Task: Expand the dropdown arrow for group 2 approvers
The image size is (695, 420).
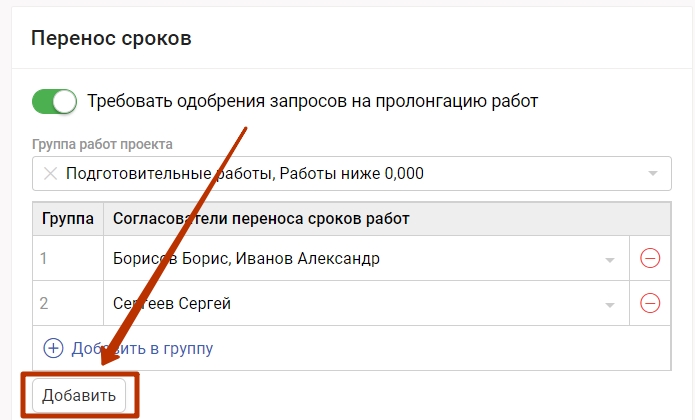Action: [x=610, y=304]
